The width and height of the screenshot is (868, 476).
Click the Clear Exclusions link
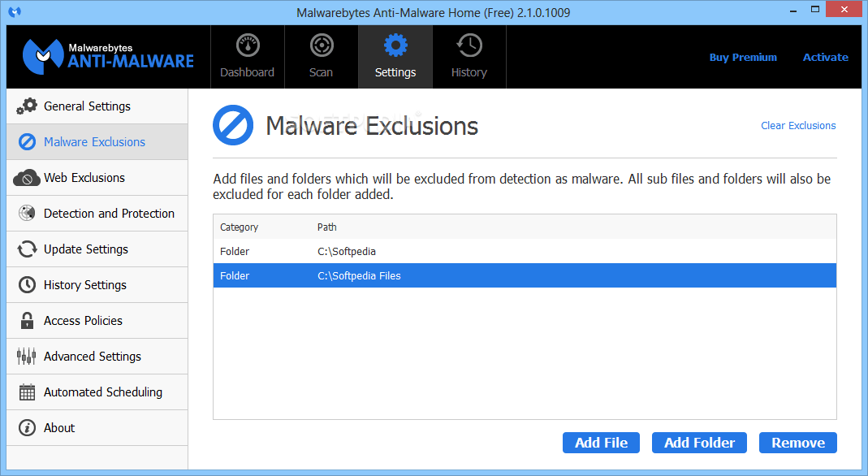tap(797, 126)
